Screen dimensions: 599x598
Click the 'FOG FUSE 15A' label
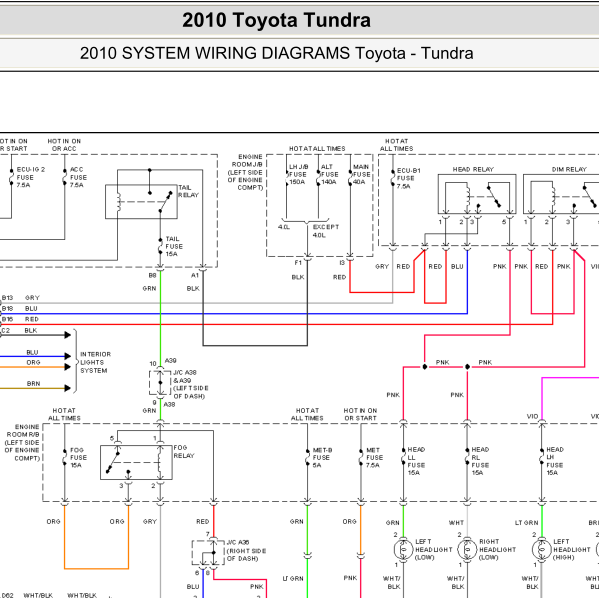(78, 458)
